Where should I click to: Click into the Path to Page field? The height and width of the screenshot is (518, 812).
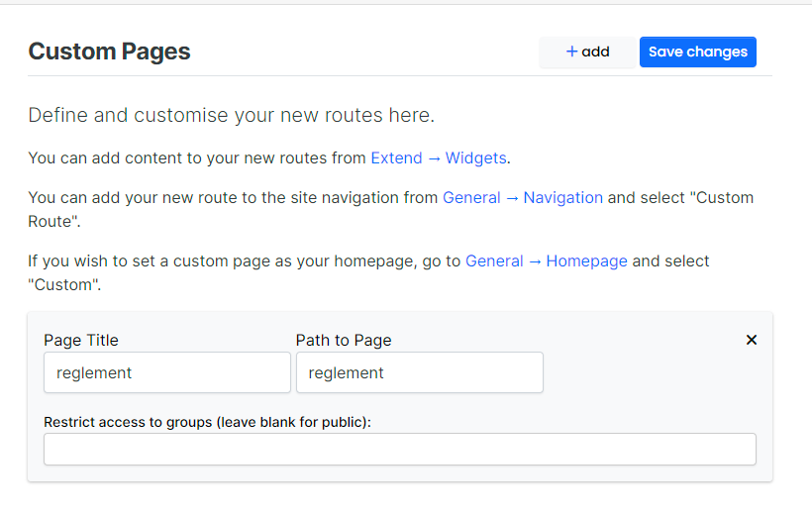(419, 373)
